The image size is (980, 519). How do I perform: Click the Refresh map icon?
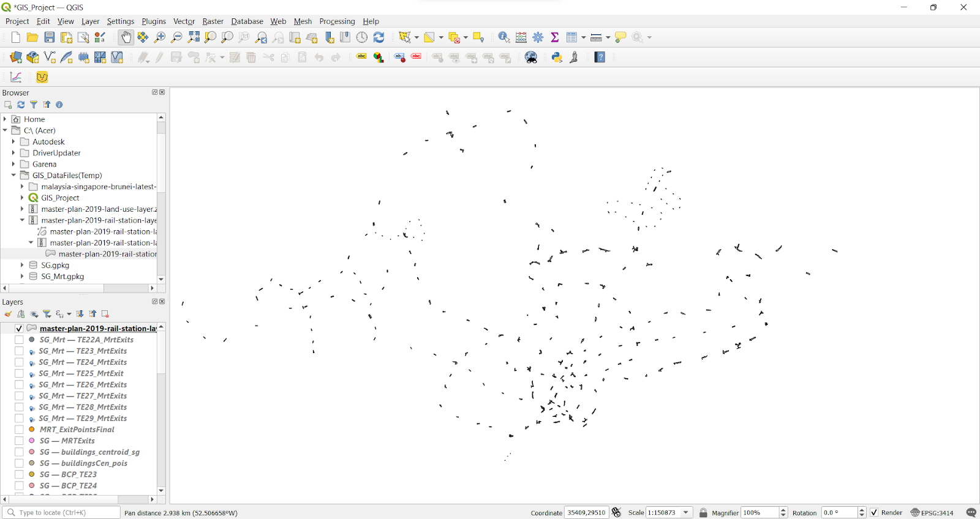click(x=379, y=38)
